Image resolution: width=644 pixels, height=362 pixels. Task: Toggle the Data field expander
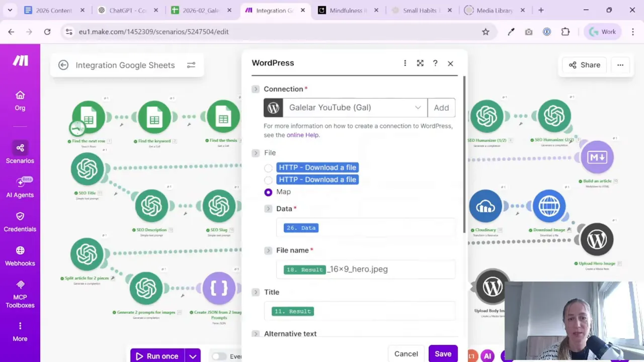(x=268, y=209)
